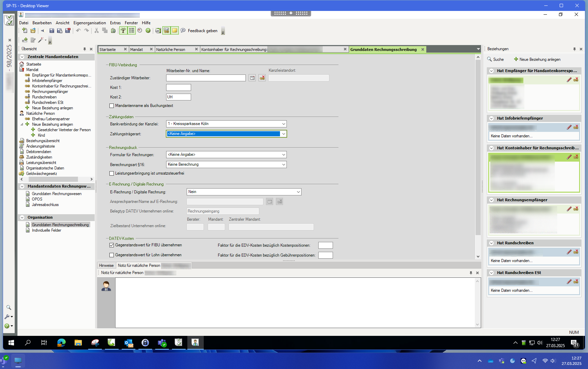
Task: Open the Berechnungsart §16 dropdown
Action: [283, 165]
